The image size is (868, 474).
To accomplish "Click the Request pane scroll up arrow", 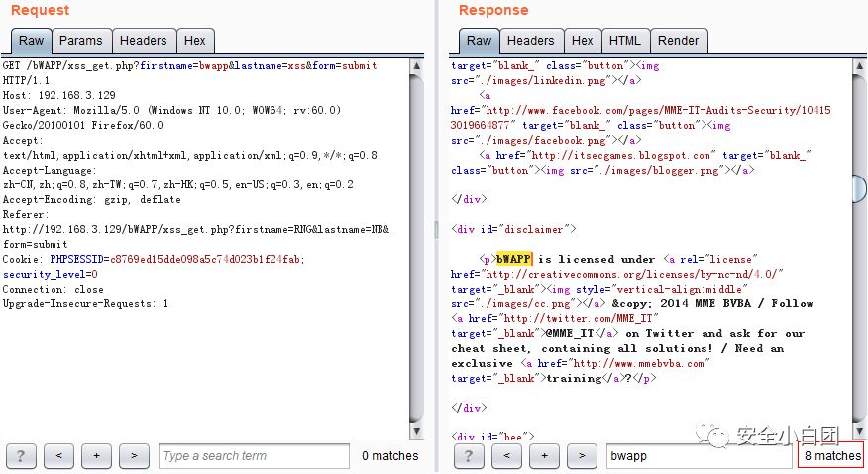I will coord(417,66).
